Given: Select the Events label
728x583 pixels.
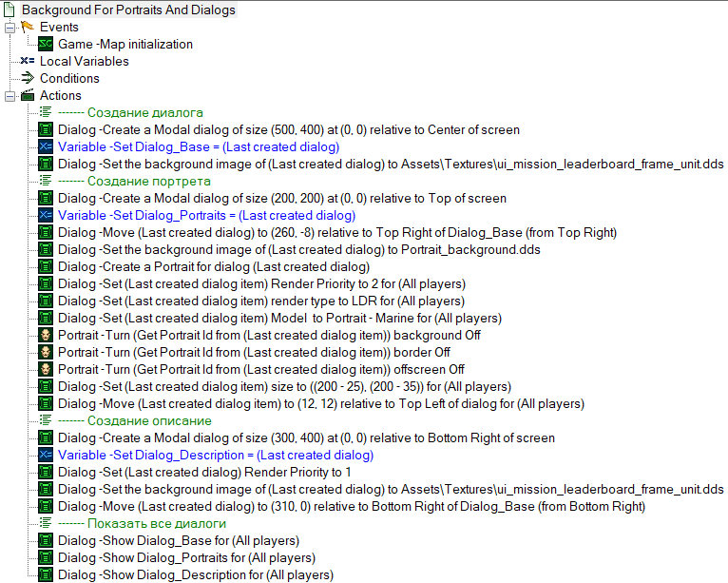Looking at the screenshot, I should pyautogui.click(x=59, y=27).
